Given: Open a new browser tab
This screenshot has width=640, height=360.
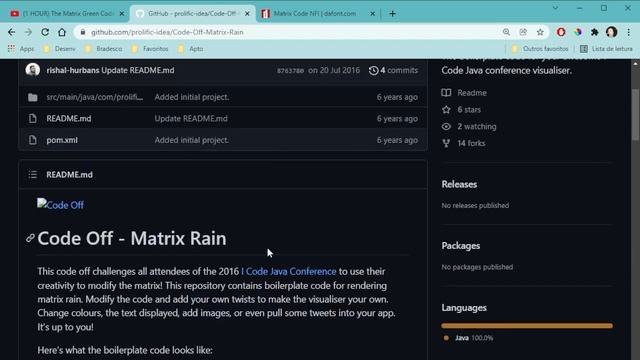Looking at the screenshot, I should click(x=392, y=13).
